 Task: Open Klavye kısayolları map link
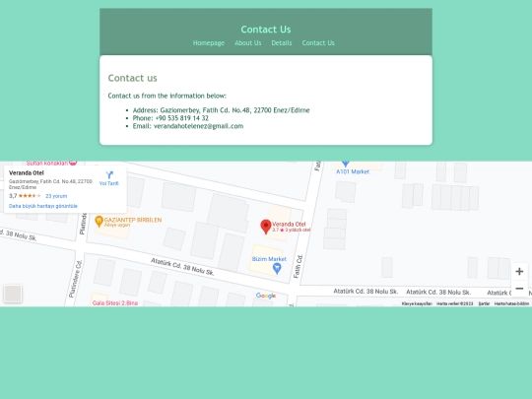coord(417,303)
